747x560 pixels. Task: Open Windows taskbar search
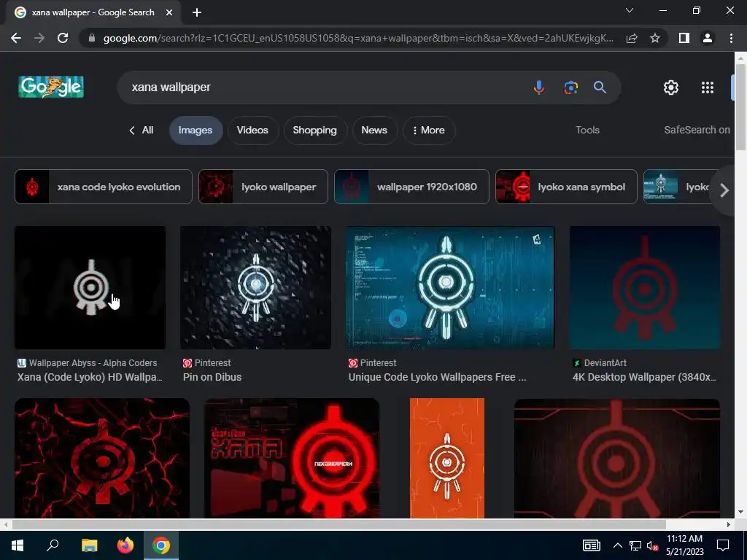click(53, 545)
